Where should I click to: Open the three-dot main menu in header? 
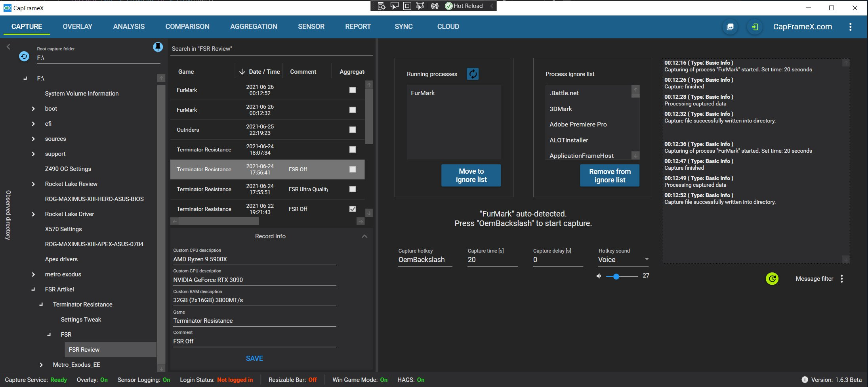point(850,27)
